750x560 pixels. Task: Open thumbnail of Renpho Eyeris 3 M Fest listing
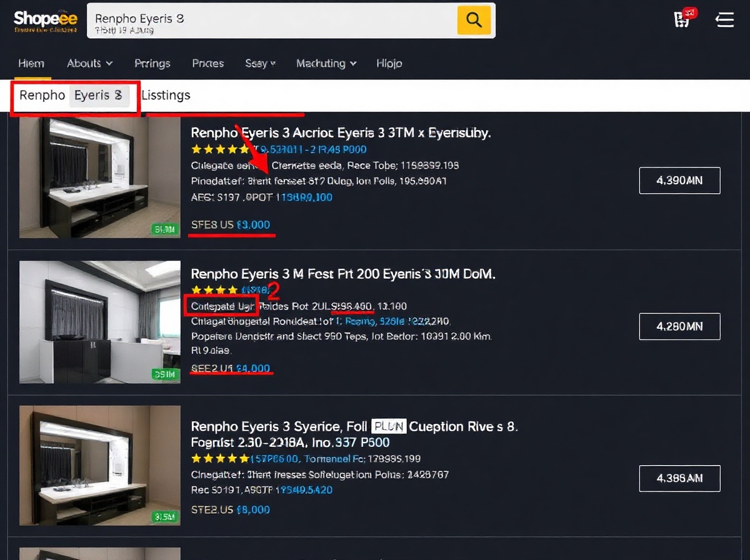[x=100, y=322]
